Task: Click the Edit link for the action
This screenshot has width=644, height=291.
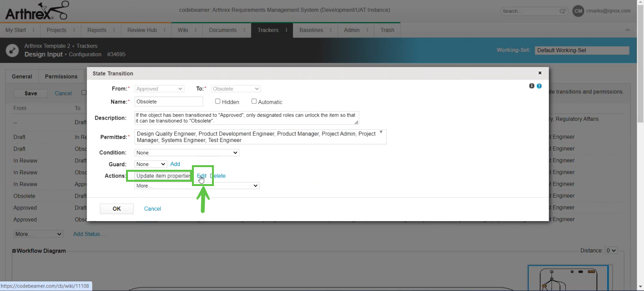Action: pos(202,176)
